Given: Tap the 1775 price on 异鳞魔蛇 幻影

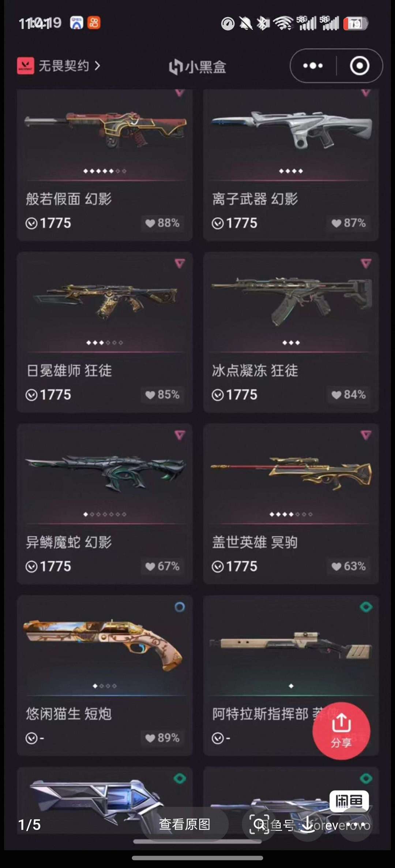Looking at the screenshot, I should 48,566.
